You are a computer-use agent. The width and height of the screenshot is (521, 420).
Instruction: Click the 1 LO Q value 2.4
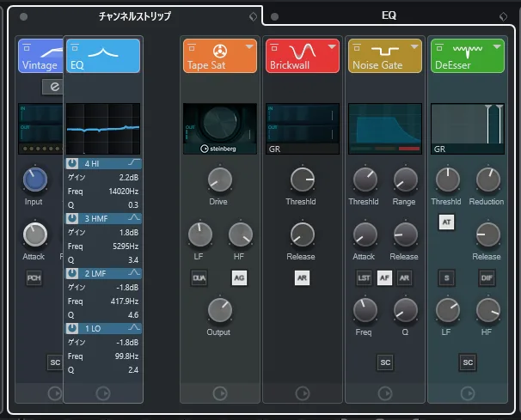coord(133,370)
